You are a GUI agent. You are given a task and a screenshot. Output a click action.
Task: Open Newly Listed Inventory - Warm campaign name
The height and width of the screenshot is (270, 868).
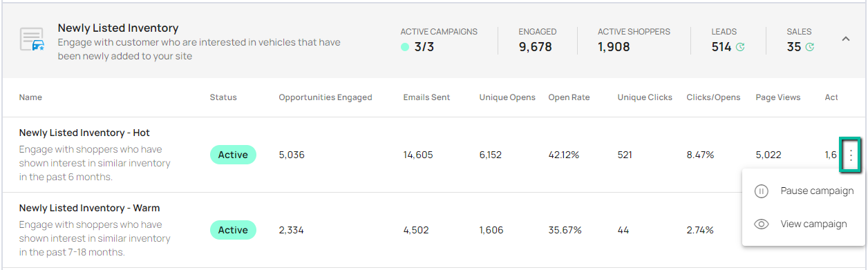(90, 208)
